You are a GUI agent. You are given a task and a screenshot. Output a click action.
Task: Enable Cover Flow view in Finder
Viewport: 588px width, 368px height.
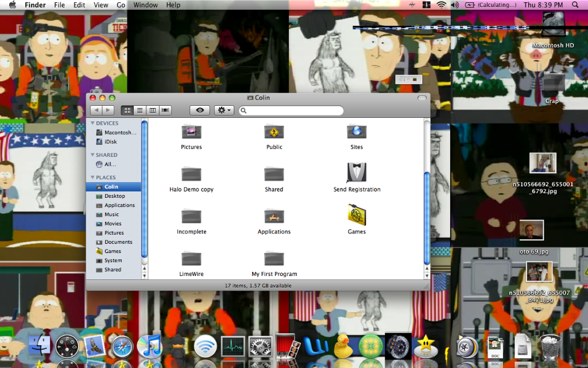[x=165, y=110]
